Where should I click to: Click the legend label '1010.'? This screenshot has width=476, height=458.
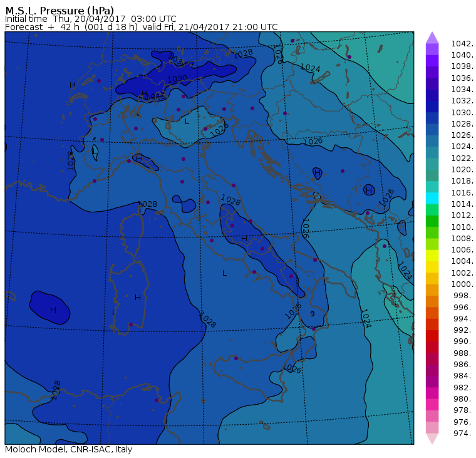(462, 227)
